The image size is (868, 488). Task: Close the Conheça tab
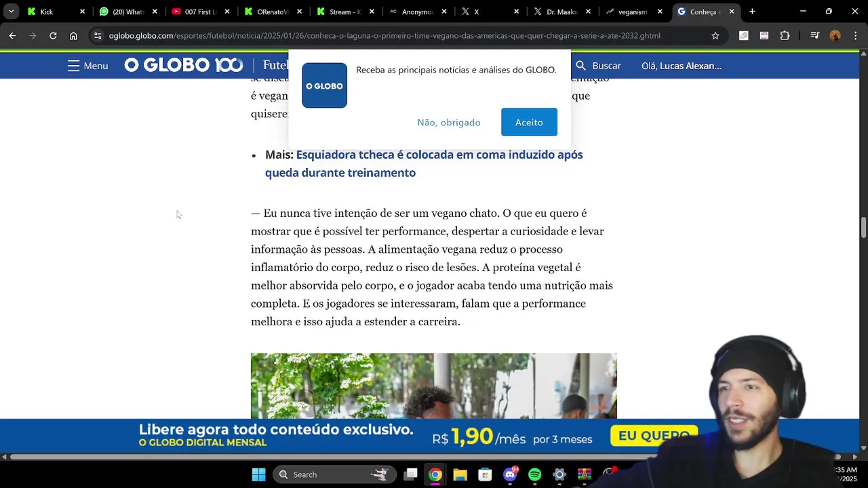[732, 12]
